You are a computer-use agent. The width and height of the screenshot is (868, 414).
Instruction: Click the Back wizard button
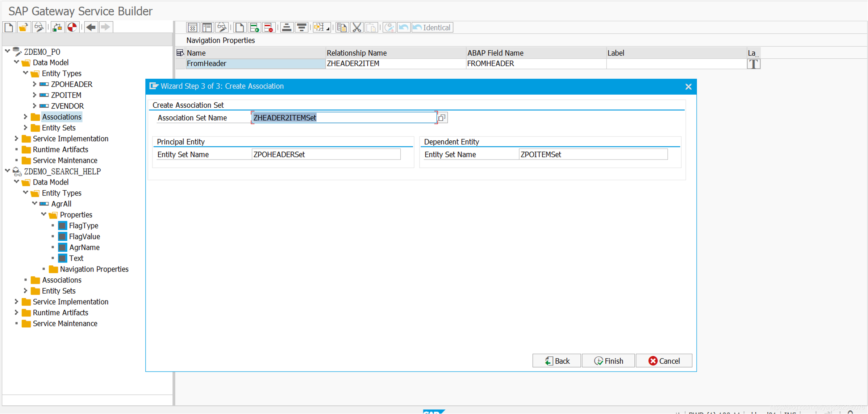tap(557, 361)
